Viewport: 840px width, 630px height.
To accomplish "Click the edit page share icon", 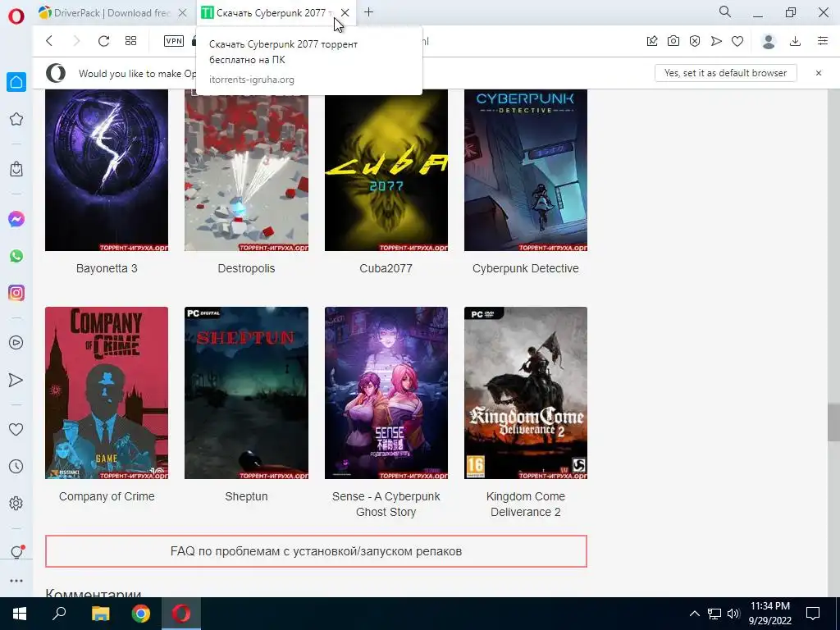I will point(652,41).
